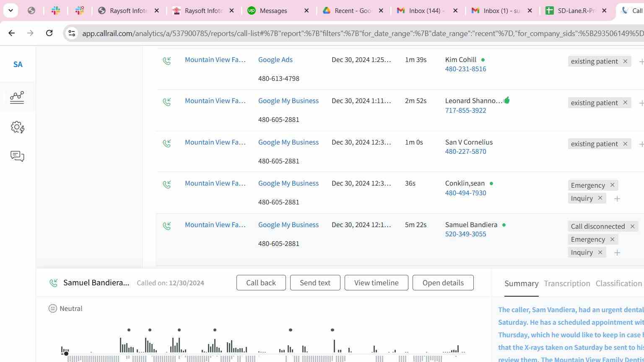
Task: Click the View timeline button
Action: tap(376, 283)
